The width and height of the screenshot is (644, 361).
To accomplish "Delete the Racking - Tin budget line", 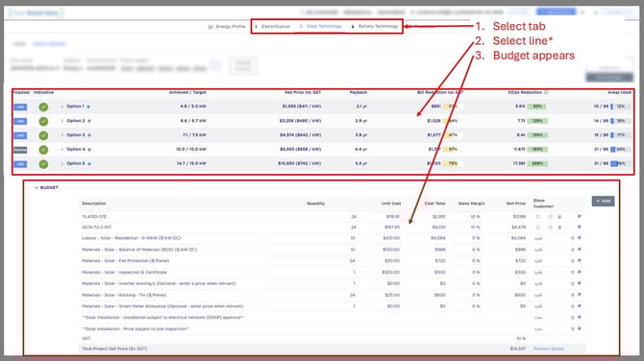I will pos(573,295).
